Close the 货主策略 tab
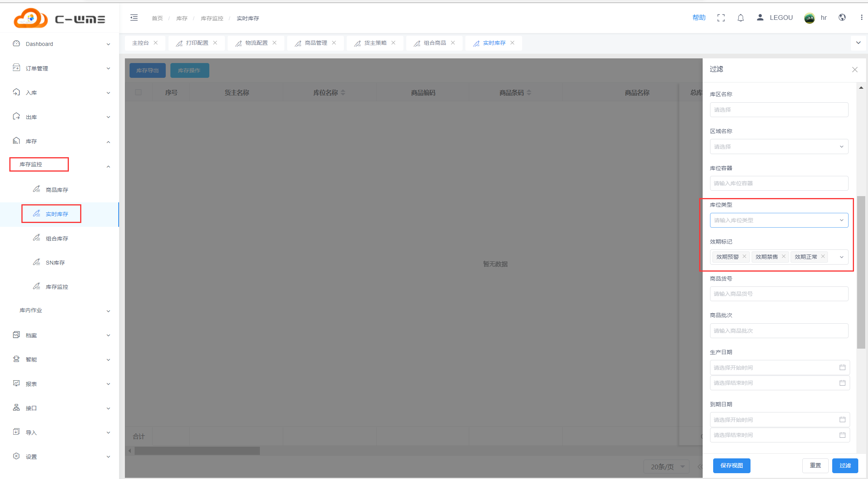The height and width of the screenshot is (479, 868). [393, 43]
